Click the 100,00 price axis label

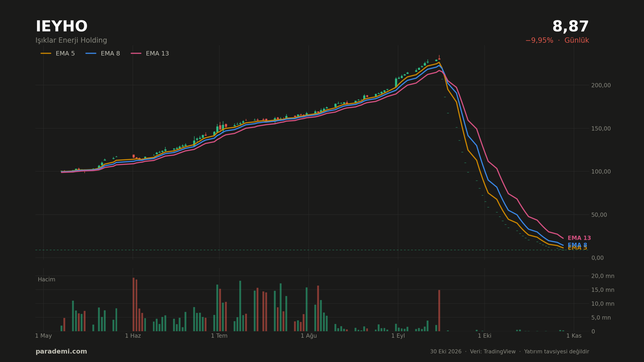[601, 171]
